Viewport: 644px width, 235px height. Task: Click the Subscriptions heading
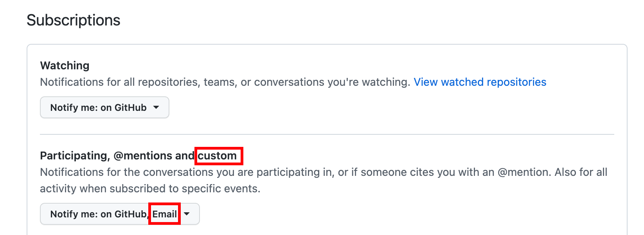(x=73, y=20)
